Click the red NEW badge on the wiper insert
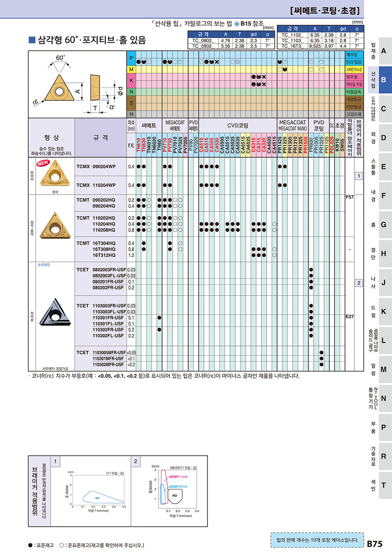 click(x=43, y=163)
